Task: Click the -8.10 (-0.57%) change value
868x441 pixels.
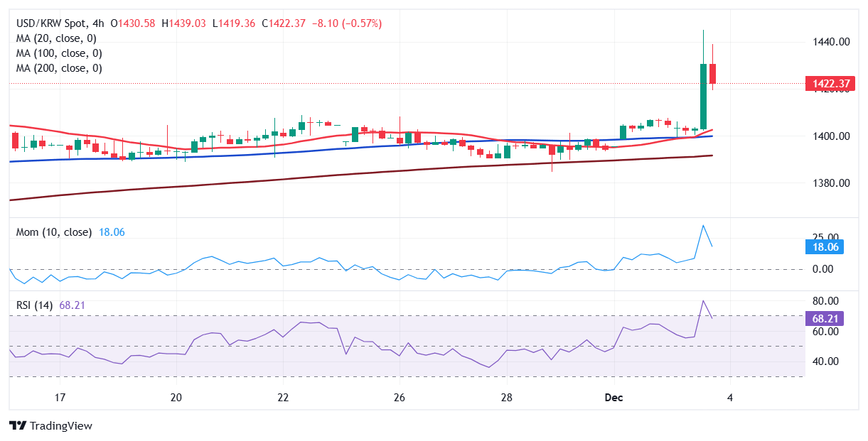Action: pos(347,23)
